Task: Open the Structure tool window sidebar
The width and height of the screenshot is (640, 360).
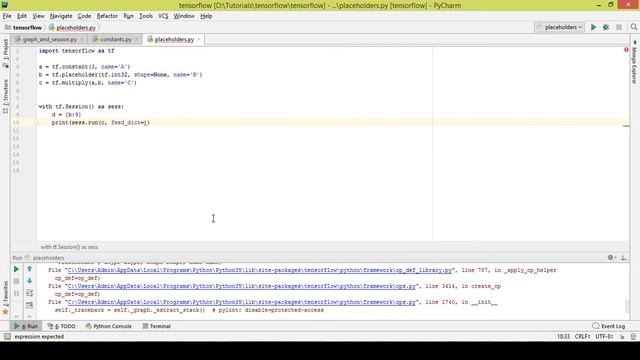Action: 5,96
